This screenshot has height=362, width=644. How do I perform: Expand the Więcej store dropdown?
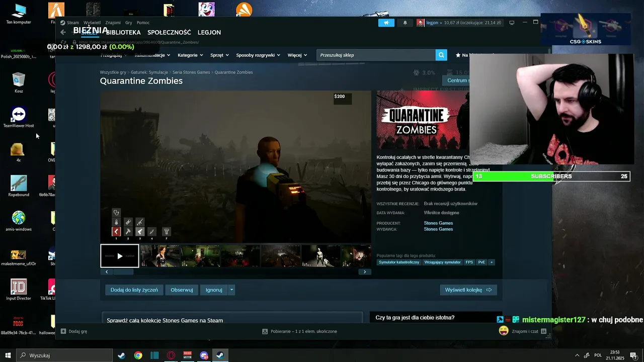297,55
